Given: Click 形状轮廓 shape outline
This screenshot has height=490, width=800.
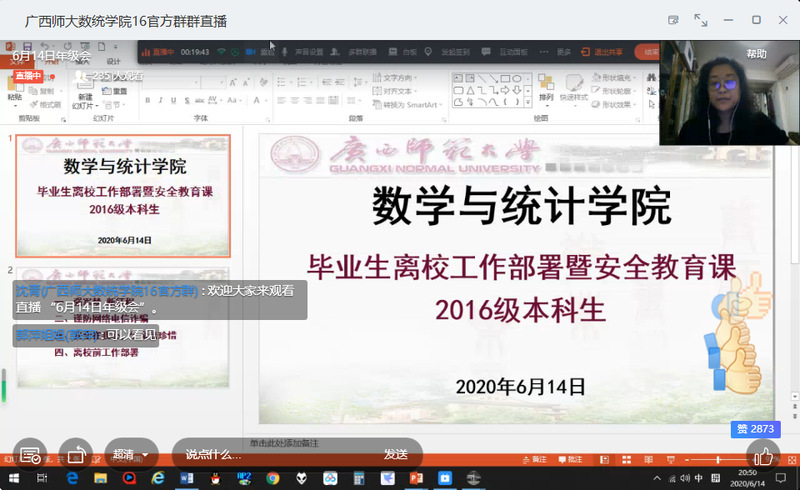Looking at the screenshot, I should click(x=614, y=91).
